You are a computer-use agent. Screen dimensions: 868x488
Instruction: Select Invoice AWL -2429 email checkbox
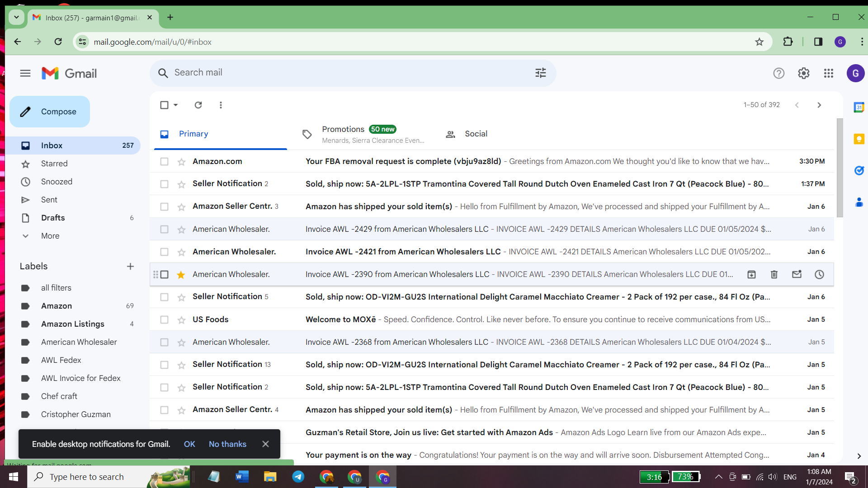(x=164, y=229)
